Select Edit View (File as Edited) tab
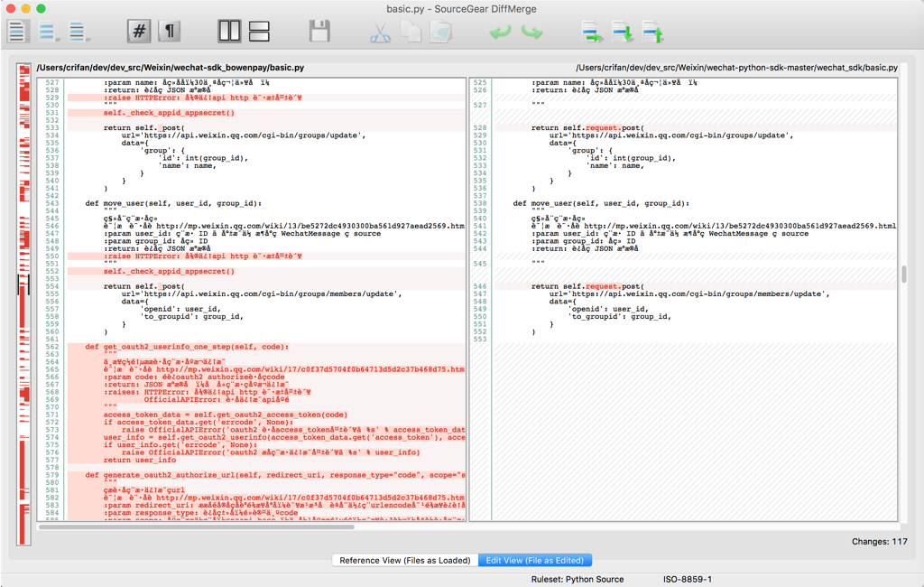Image resolution: width=924 pixels, height=587 pixels. [535, 560]
